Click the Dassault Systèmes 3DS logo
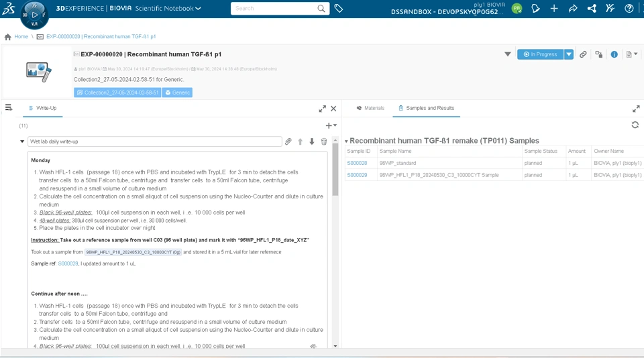 coord(9,8)
